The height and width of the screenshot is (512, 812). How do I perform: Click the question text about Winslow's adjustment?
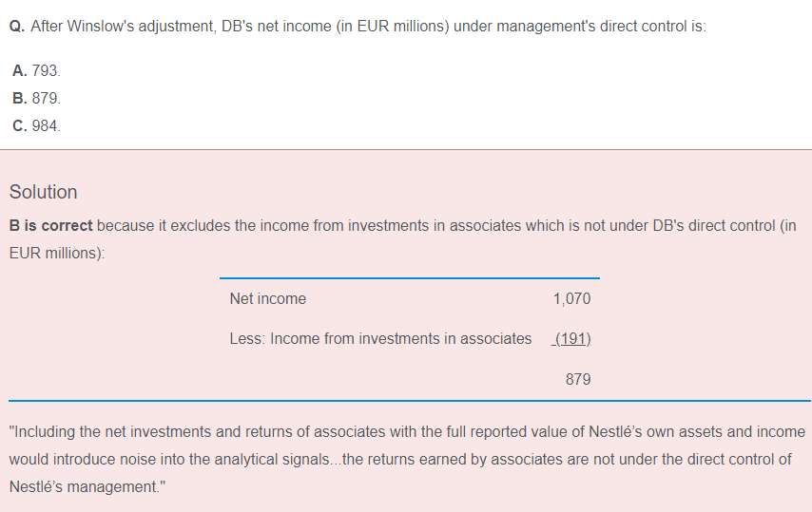click(x=368, y=26)
